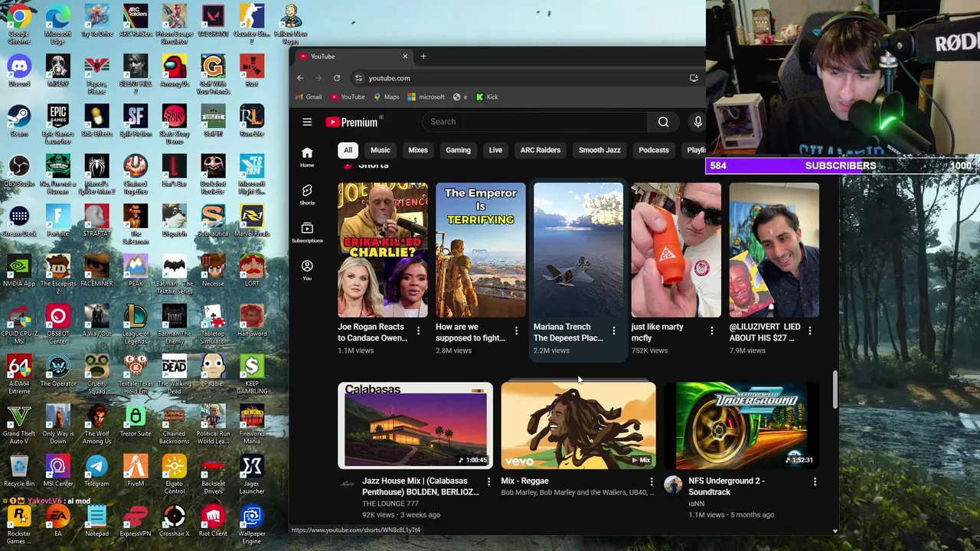The width and height of the screenshot is (980, 551).
Task: Open the Gmail bookmark
Action: click(309, 97)
